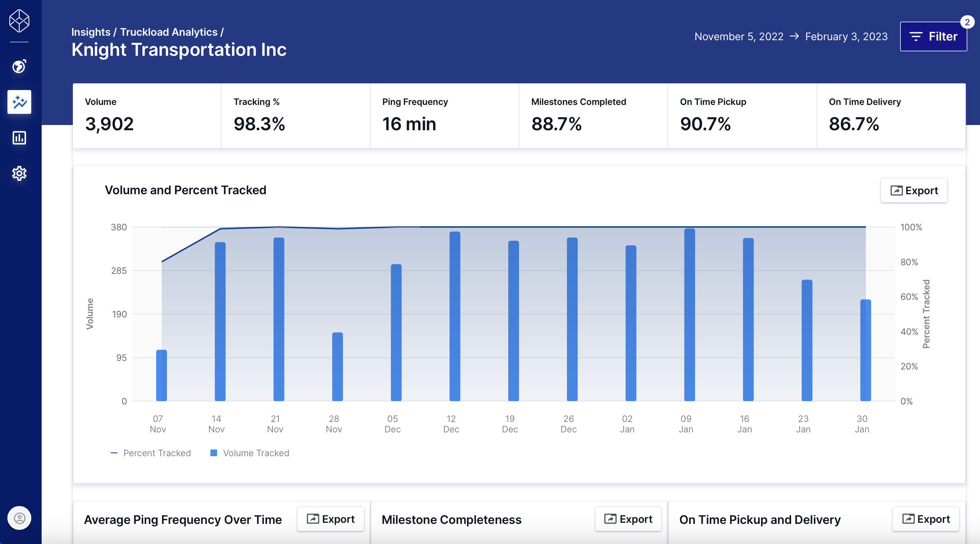The height and width of the screenshot is (544, 980).
Task: Click the 19 Dec volume bar
Action: point(513,320)
